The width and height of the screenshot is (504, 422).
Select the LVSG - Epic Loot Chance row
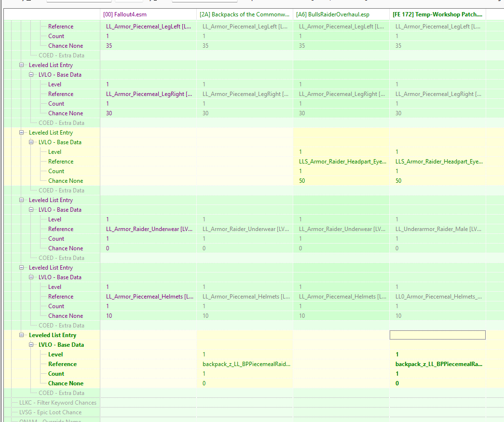point(50,412)
